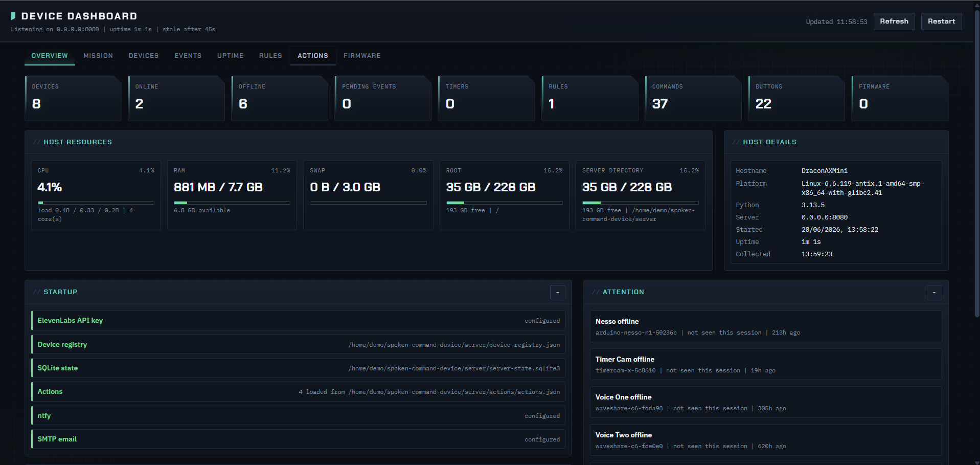980x465 pixels.
Task: Click the SMTP email startup row
Action: pos(298,439)
